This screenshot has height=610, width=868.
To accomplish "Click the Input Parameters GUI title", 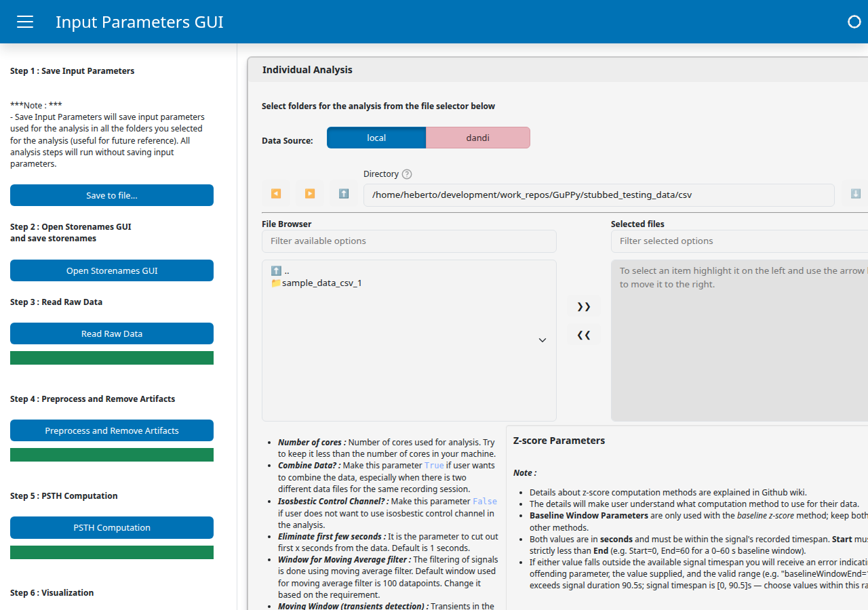I will pyautogui.click(x=140, y=22).
